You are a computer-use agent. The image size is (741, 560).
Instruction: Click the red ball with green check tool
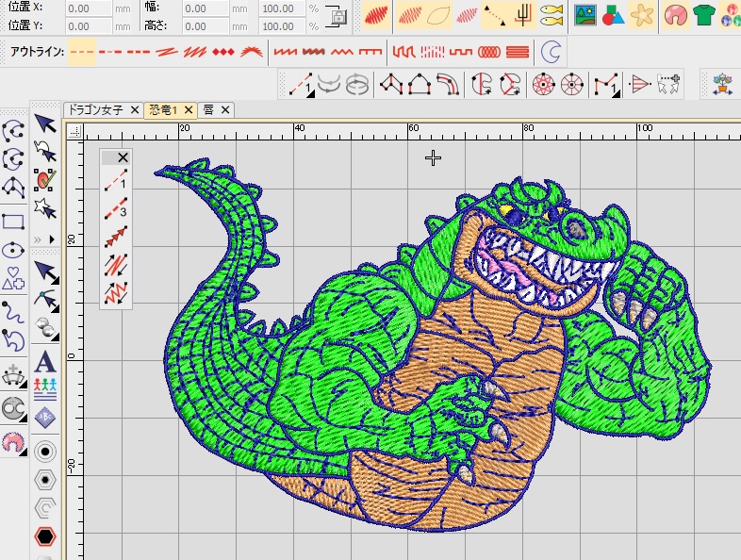coord(45,180)
